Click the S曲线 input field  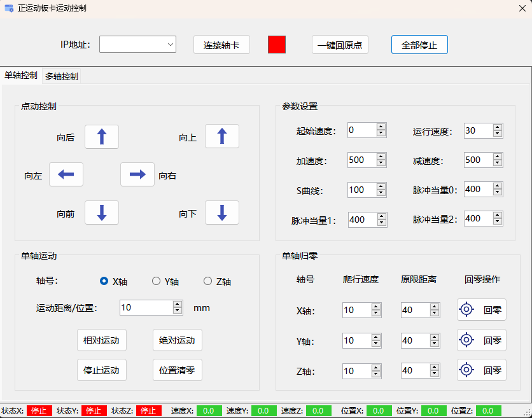362,190
